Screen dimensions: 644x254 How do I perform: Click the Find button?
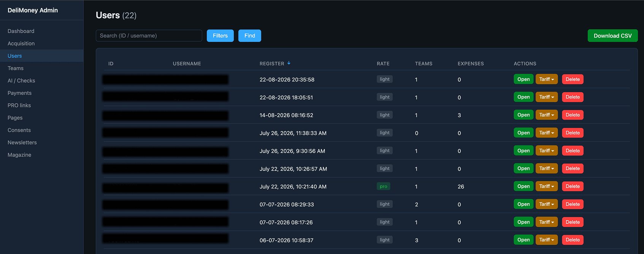250,36
